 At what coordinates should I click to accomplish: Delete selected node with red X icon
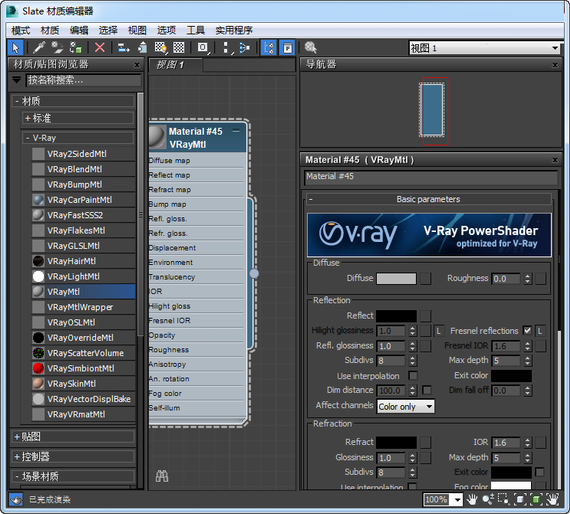coord(99,48)
